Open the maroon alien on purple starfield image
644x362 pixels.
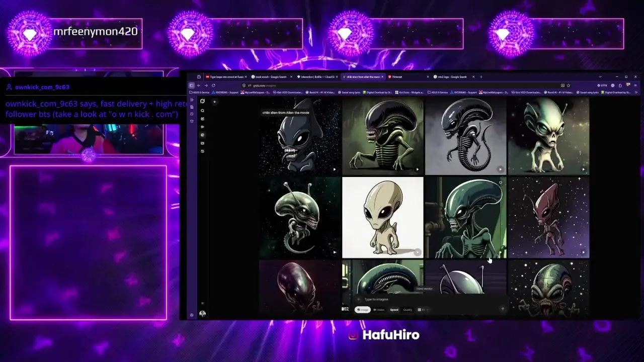coord(548,217)
